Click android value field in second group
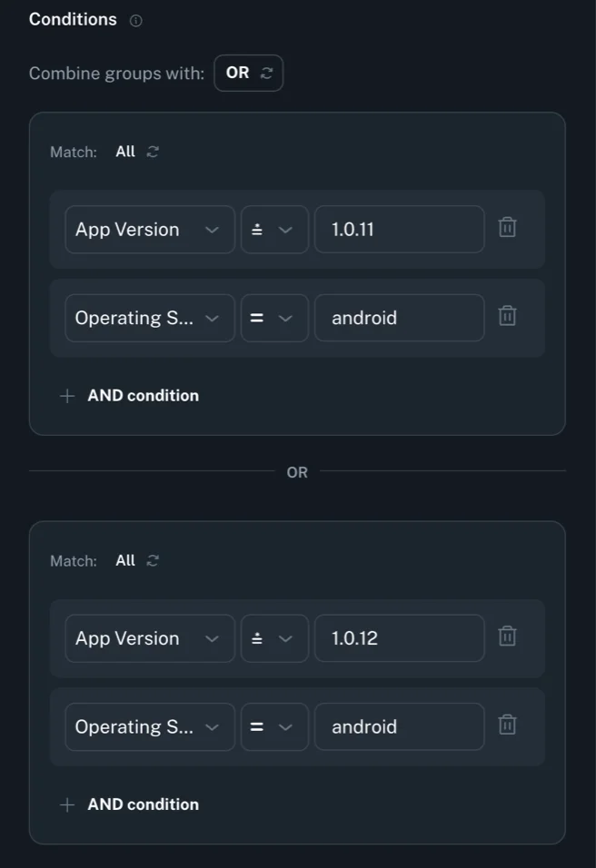The width and height of the screenshot is (596, 868). click(399, 726)
